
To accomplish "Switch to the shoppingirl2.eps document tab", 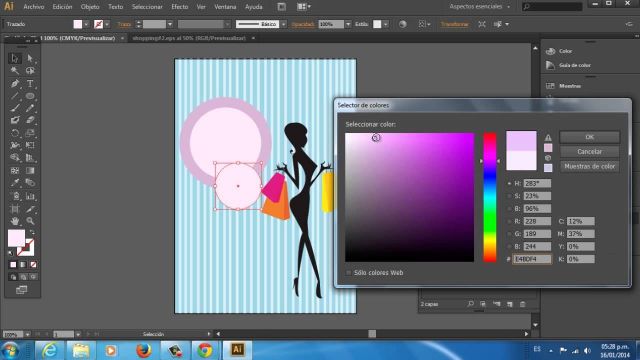I will [189, 38].
